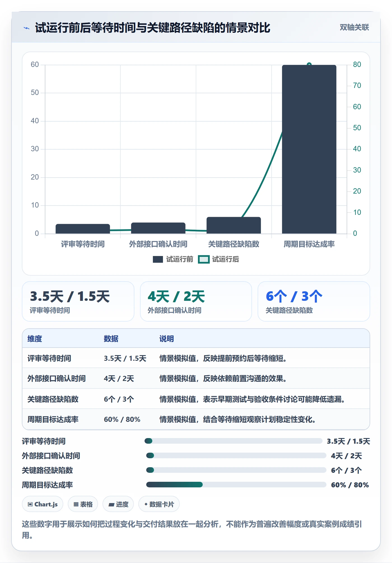Click the 外部接口确认时间 progress bar
The image size is (392, 563).
(236, 455)
